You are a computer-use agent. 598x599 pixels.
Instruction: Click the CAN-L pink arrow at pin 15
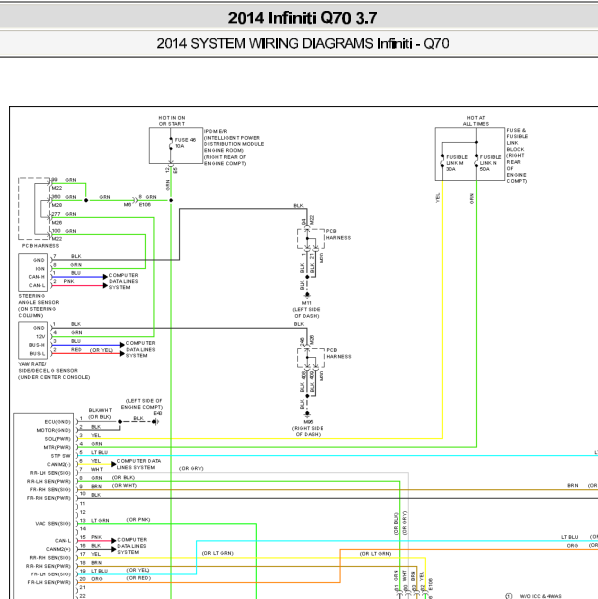pyautogui.click(x=113, y=541)
